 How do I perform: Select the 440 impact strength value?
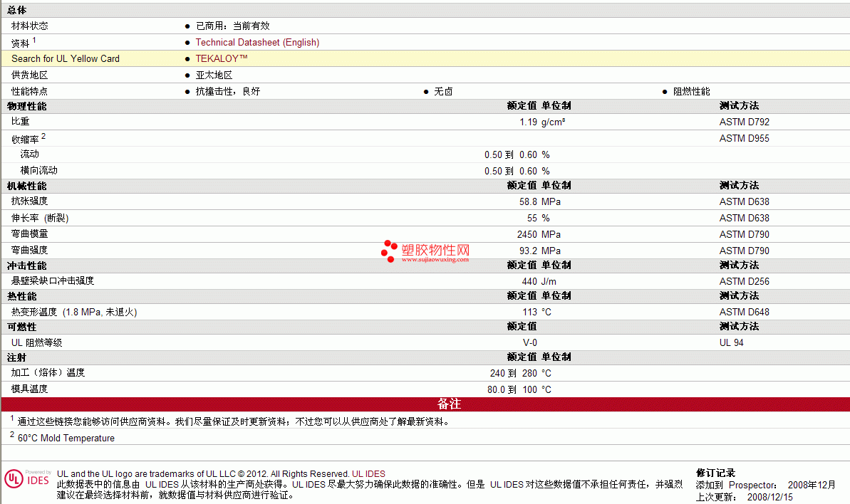(x=529, y=281)
